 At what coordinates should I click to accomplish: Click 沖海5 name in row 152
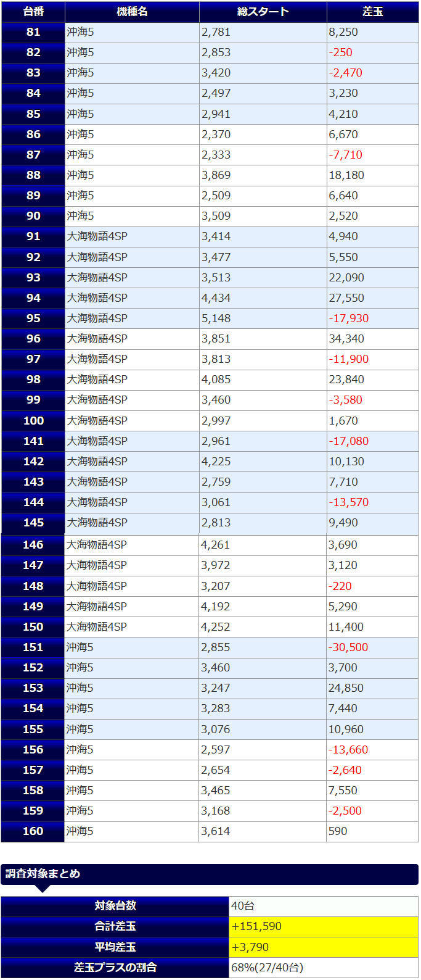tap(80, 668)
